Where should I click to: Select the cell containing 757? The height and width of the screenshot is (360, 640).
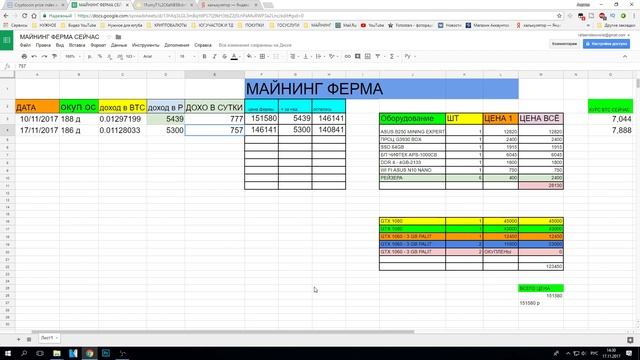coord(215,130)
